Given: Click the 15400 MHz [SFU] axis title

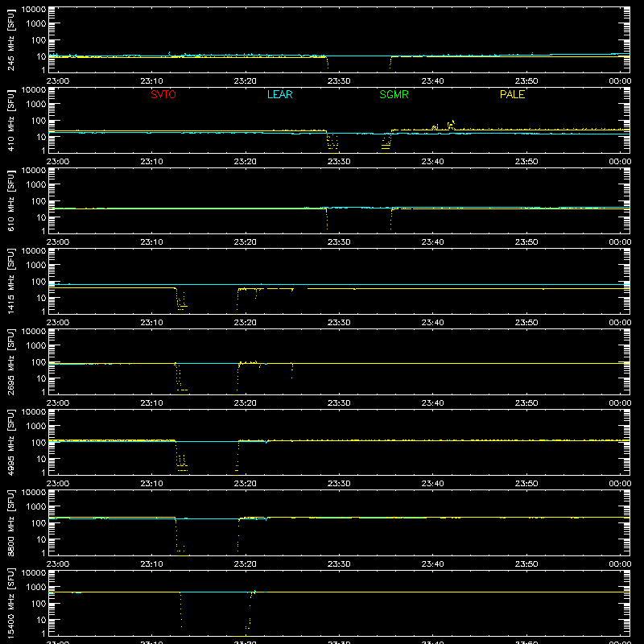Looking at the screenshot, I should (11, 603).
